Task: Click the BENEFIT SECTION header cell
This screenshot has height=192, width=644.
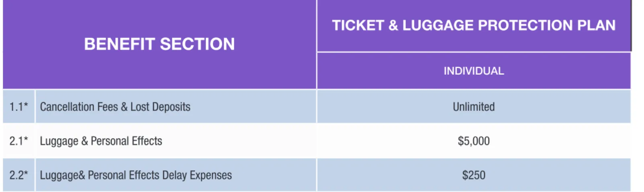Action: tap(159, 44)
